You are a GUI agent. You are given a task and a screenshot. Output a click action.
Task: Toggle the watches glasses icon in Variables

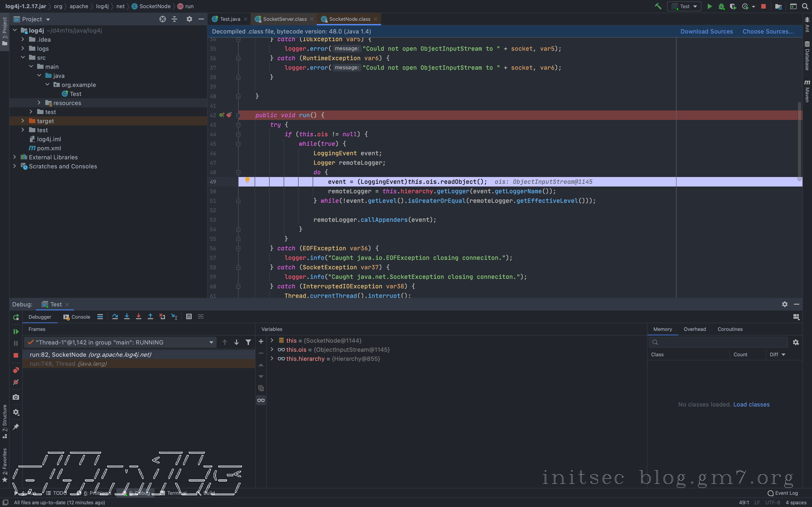click(x=261, y=400)
